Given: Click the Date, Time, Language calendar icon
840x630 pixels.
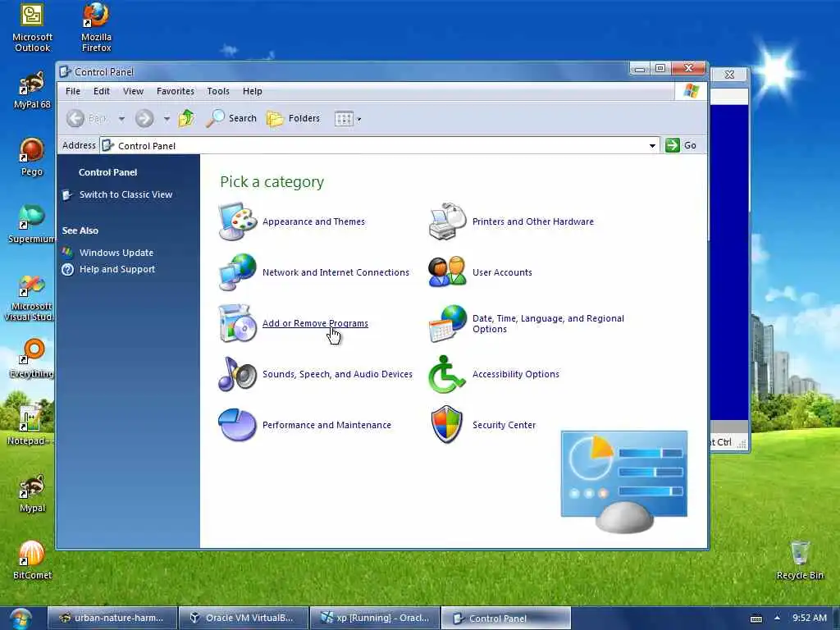Looking at the screenshot, I should click(x=447, y=323).
